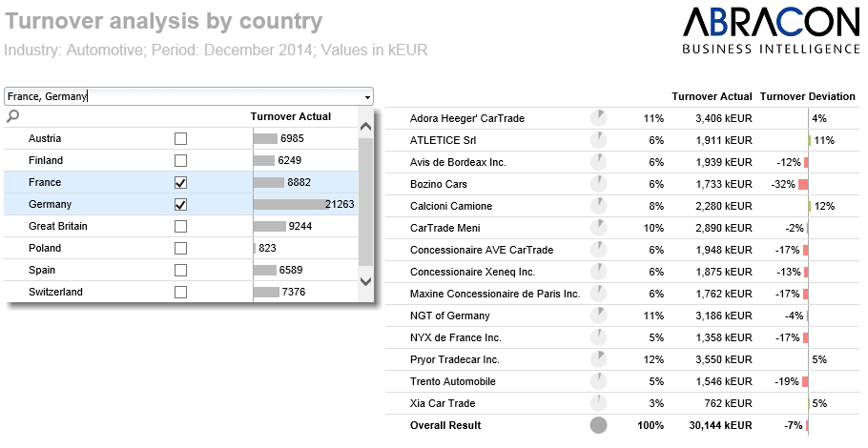The image size is (868, 448).
Task: Tick the Spain checkbox
Action: (x=181, y=270)
